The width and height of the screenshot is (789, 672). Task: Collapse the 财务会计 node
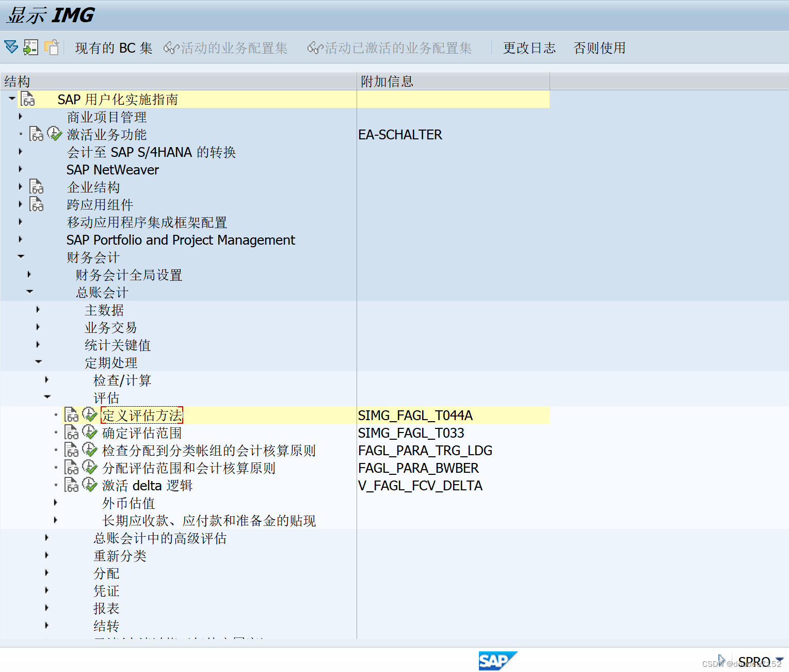(x=21, y=256)
